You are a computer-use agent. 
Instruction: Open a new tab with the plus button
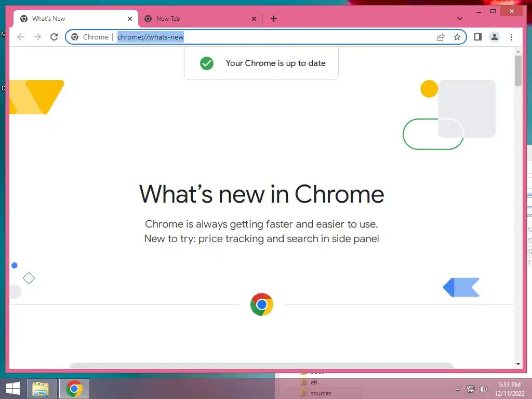tap(274, 19)
